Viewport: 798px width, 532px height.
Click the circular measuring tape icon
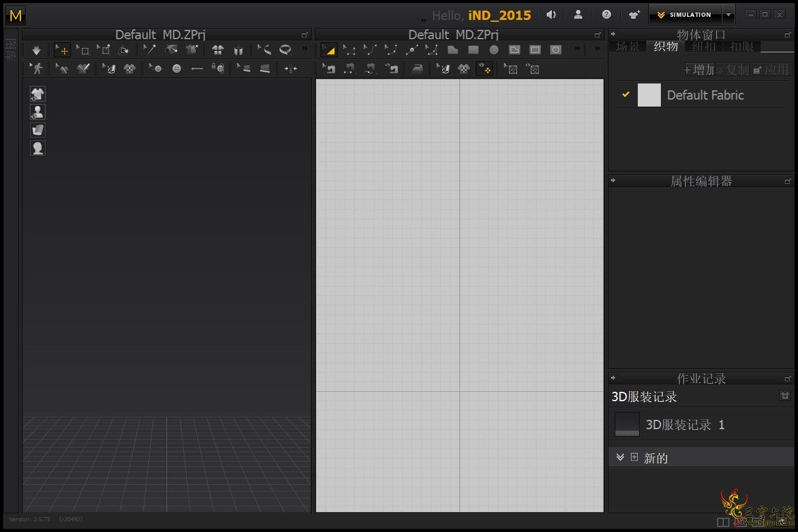coord(285,50)
